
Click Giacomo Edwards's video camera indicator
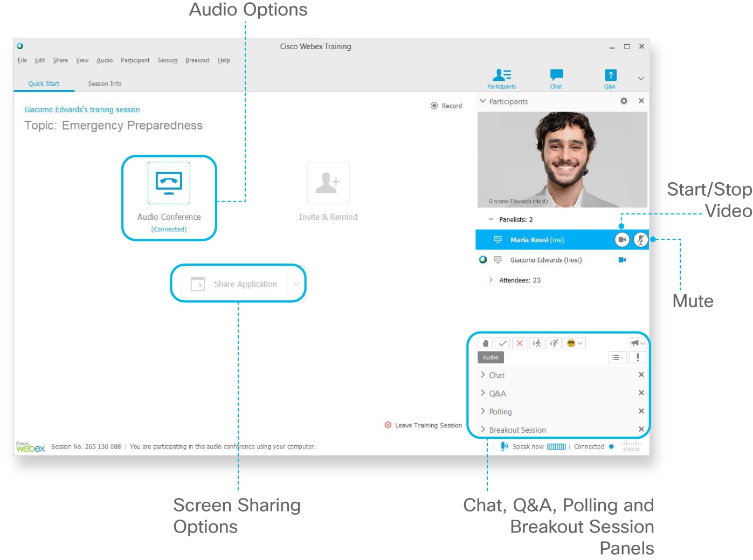(622, 260)
